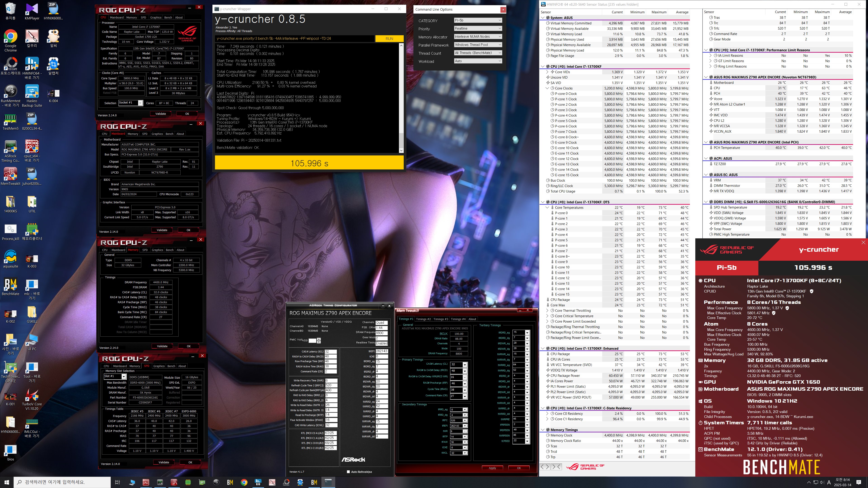Image resolution: width=868 pixels, height=488 pixels.
Task: Open Graphics tab in CPU-Z SPD window
Action: (x=159, y=366)
